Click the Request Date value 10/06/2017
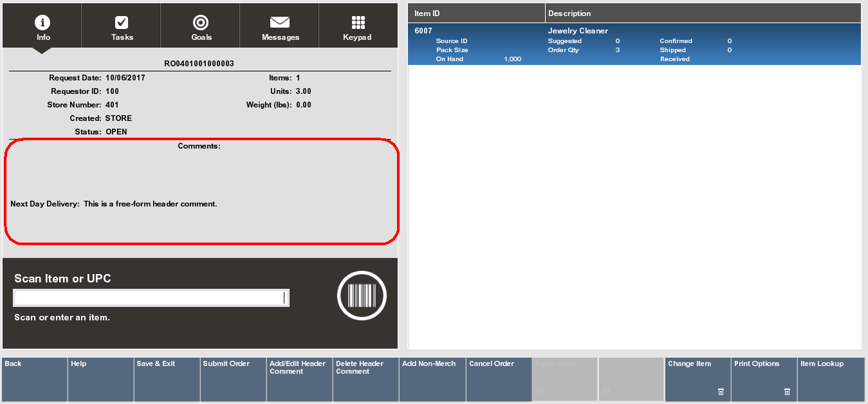 (125, 78)
